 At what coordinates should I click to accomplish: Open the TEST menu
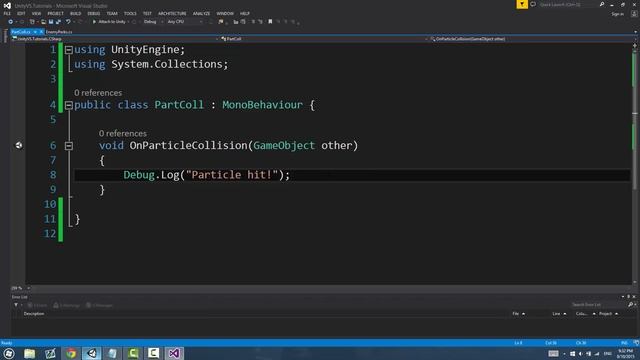(x=147, y=13)
